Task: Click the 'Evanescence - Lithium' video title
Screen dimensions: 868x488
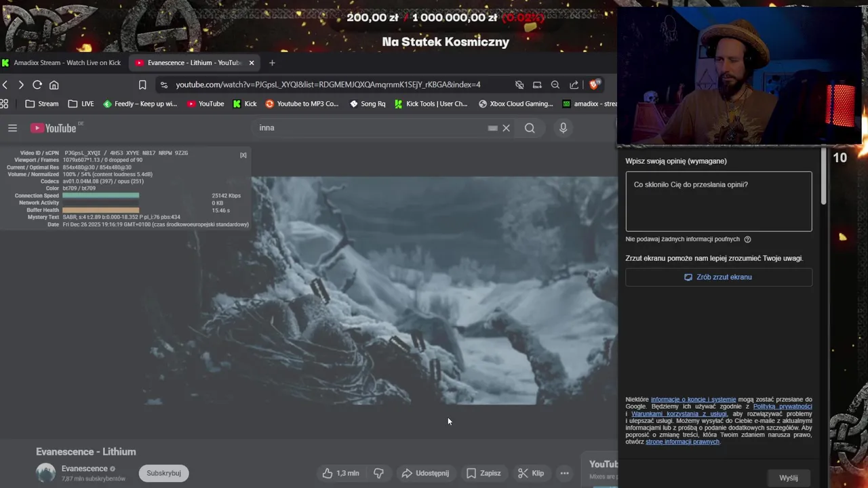Action: [86, 452]
